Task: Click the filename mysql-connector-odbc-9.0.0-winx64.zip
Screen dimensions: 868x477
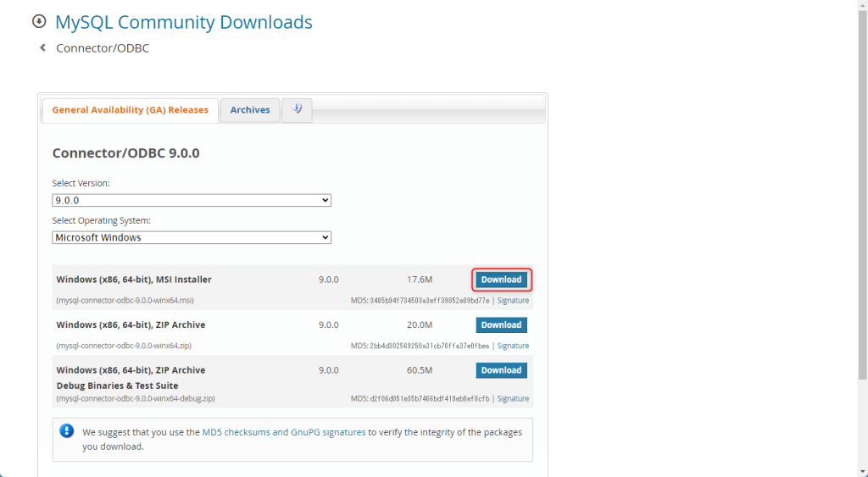Action: (x=124, y=346)
